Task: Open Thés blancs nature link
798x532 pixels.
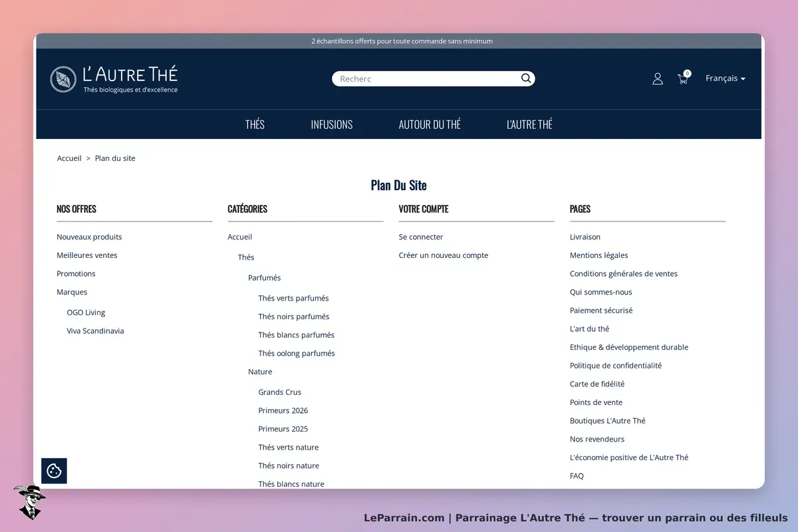Action: click(291, 484)
